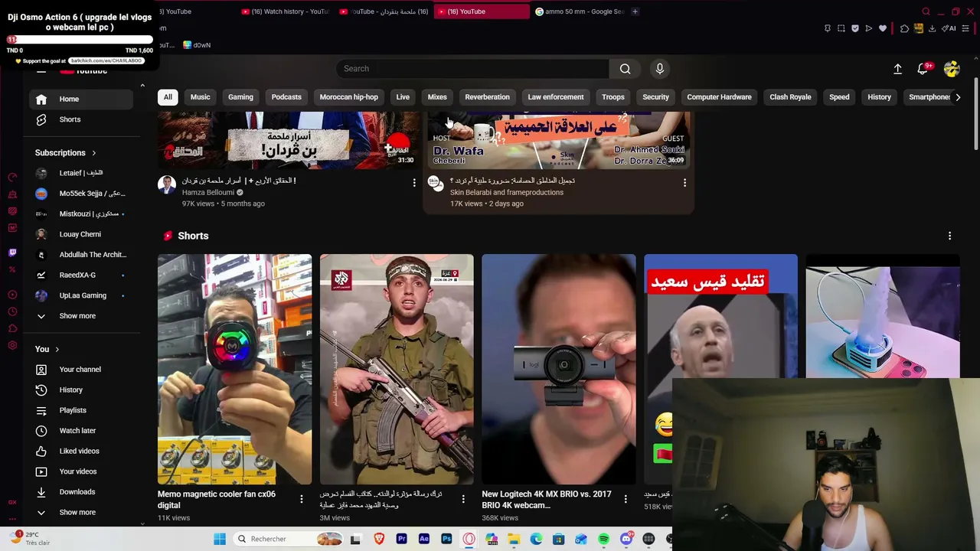
Task: Switch to the Watch history browser tab
Action: click(x=284, y=11)
